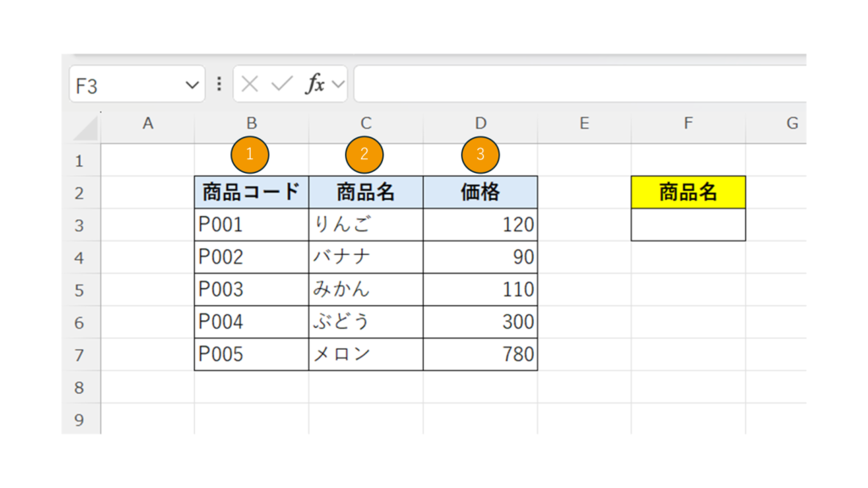Select row 5 header
The width and height of the screenshot is (868, 488).
coord(80,290)
